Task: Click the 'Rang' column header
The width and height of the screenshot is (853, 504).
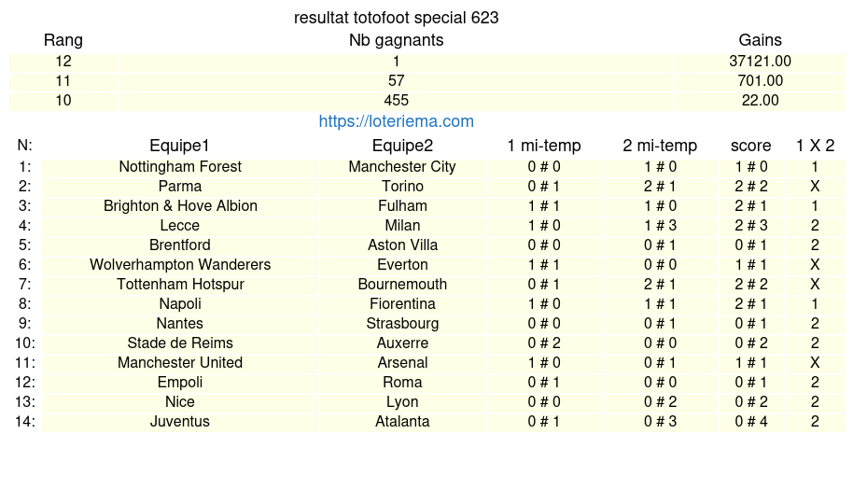Action: point(63,40)
